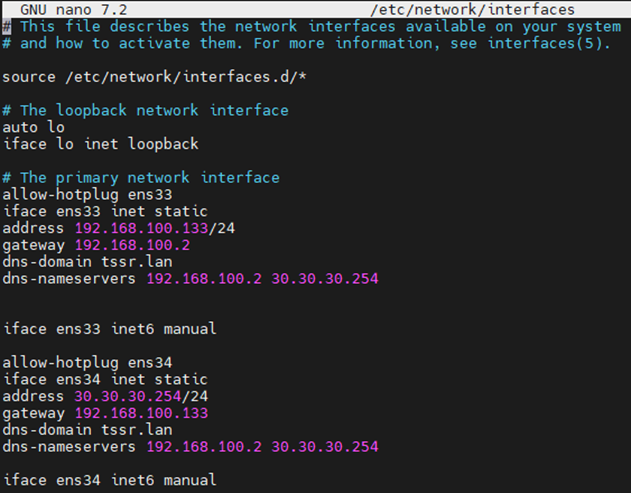
Task: Click the 'auto lo' line
Action: pos(33,127)
